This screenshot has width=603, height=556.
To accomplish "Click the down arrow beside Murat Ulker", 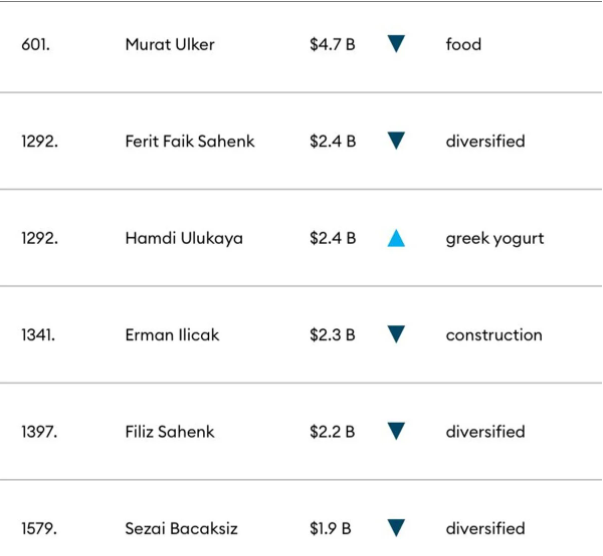I will click(396, 44).
